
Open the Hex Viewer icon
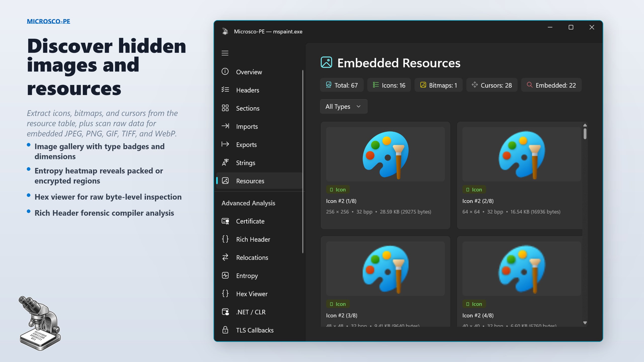click(x=225, y=294)
